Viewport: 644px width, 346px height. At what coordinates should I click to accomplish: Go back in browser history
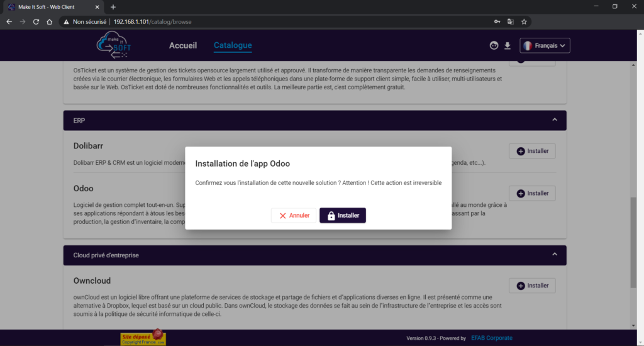(9, 22)
